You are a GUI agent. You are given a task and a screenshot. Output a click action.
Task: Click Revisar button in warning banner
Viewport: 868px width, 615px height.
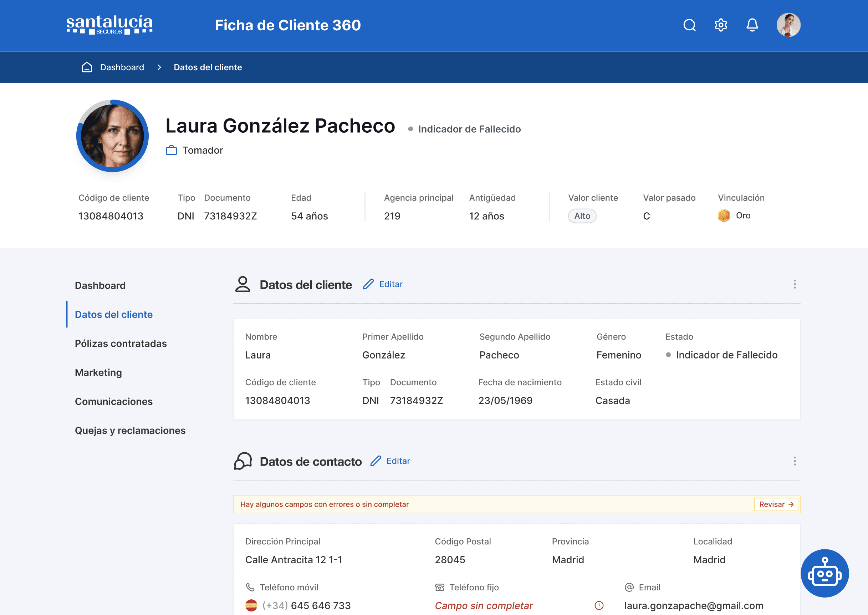point(776,504)
